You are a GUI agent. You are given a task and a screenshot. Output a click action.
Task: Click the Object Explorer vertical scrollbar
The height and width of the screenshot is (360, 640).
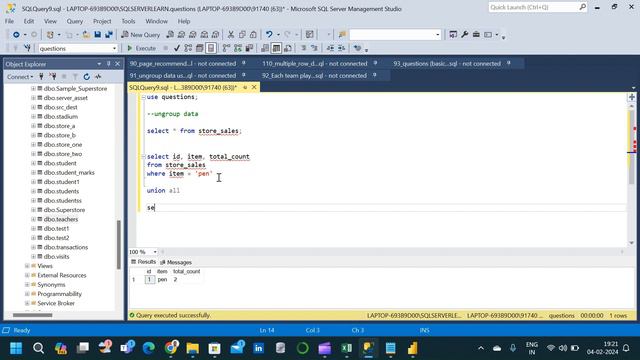coord(119,245)
